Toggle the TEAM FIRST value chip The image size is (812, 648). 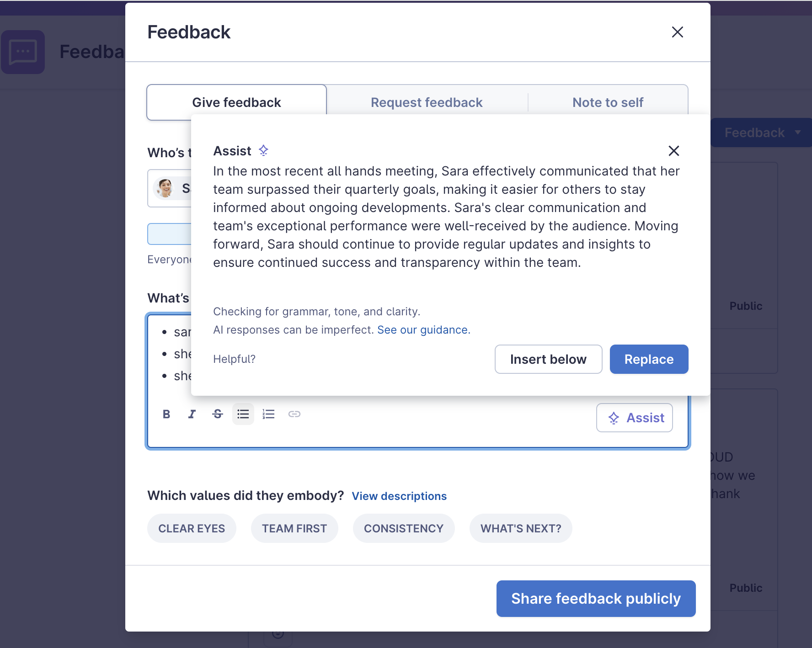coord(294,528)
